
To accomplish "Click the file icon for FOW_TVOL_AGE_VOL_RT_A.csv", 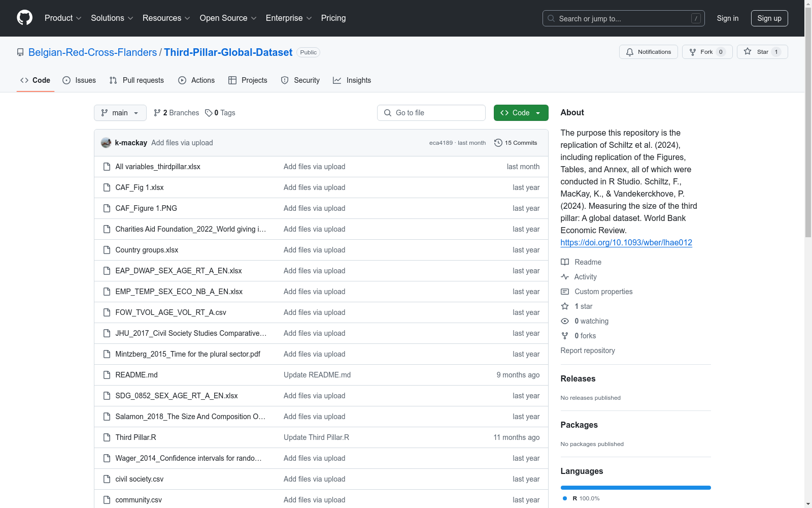I will pos(107,312).
